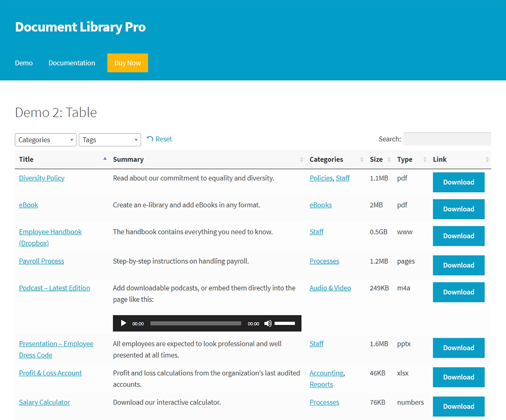The height and width of the screenshot is (420, 506).
Task: Open the Payroll Process document link
Action: [x=41, y=261]
